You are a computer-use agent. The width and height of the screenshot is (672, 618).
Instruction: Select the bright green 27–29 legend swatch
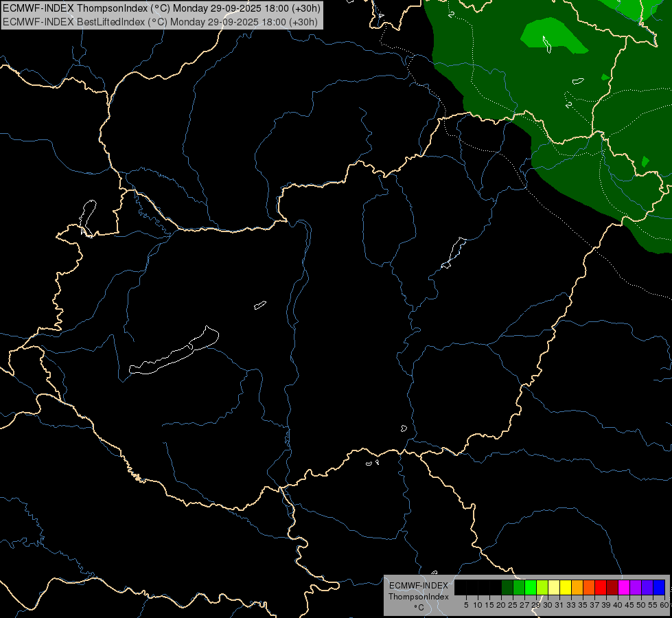(x=531, y=587)
